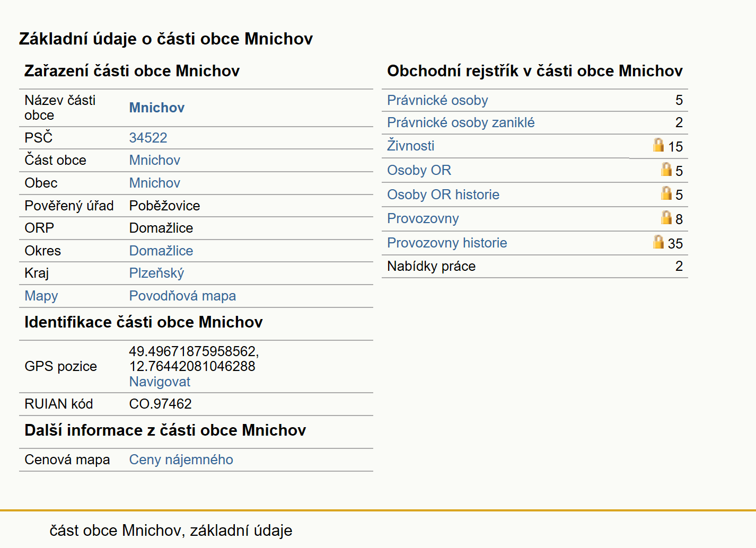
Task: Open the Právnické osoby link
Action: tap(437, 100)
